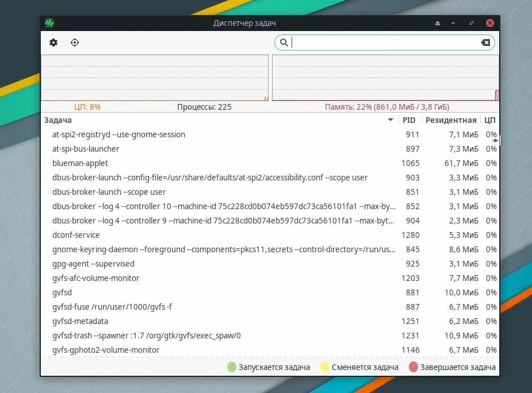The height and width of the screenshot is (393, 532).
Task: Sort by the Задача column header
Action: click(x=219, y=120)
